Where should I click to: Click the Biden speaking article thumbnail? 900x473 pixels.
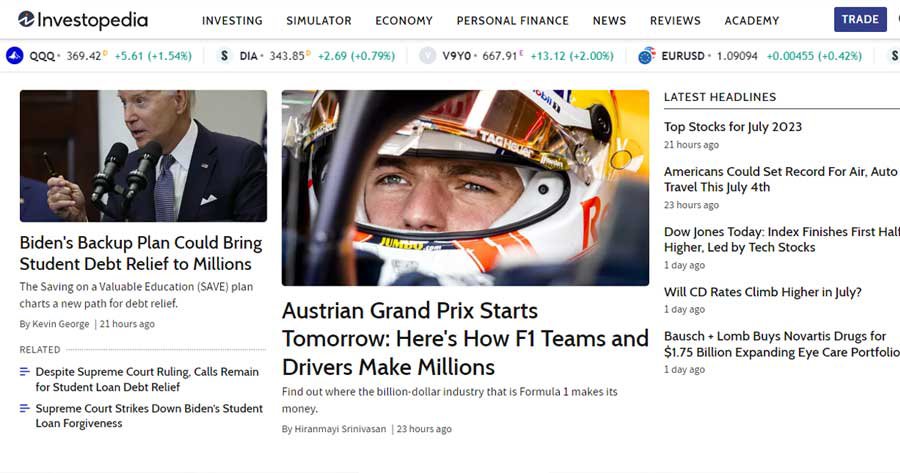tap(143, 156)
